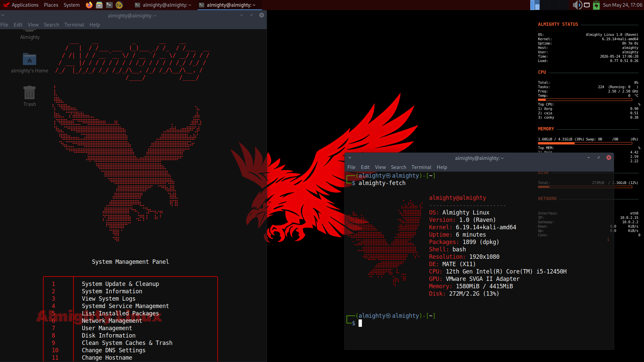Click the CPU usage bar in conky
644x362 pixels.
[585, 100]
